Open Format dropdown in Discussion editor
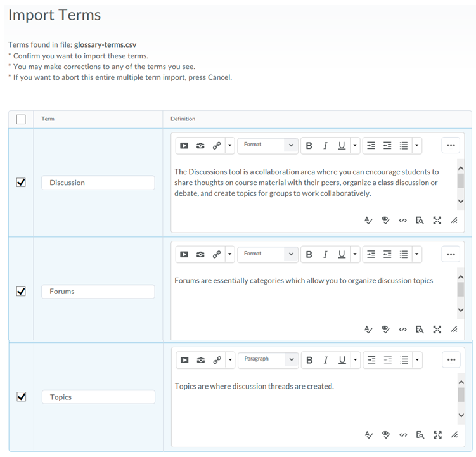 coord(267,145)
